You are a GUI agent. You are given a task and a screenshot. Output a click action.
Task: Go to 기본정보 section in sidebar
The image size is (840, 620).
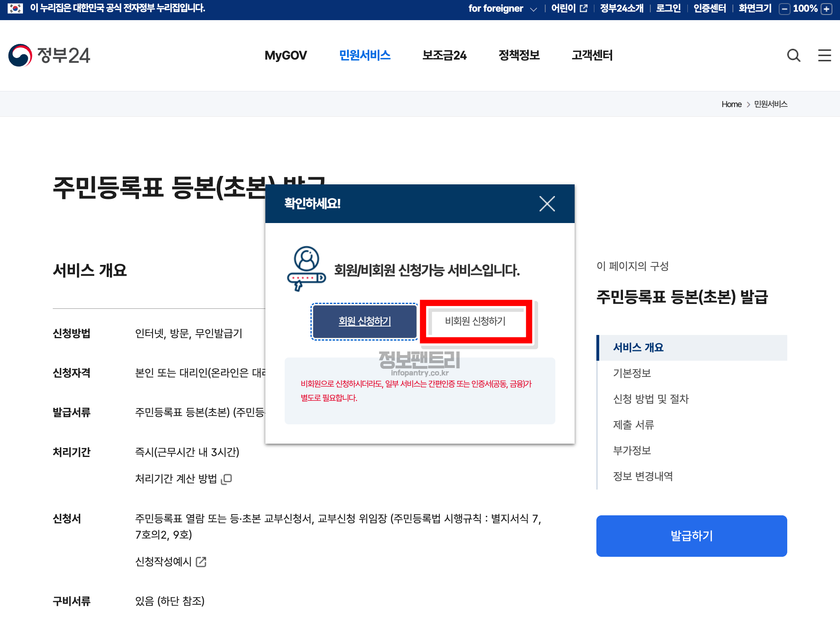coord(632,373)
